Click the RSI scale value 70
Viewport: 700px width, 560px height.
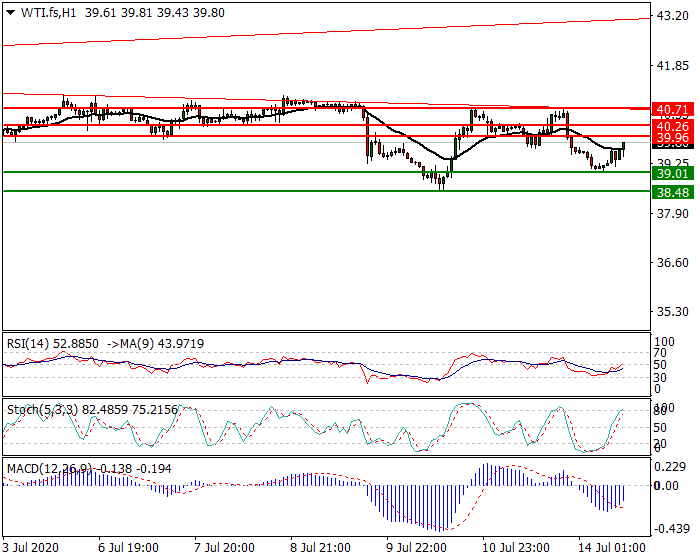[x=660, y=353]
